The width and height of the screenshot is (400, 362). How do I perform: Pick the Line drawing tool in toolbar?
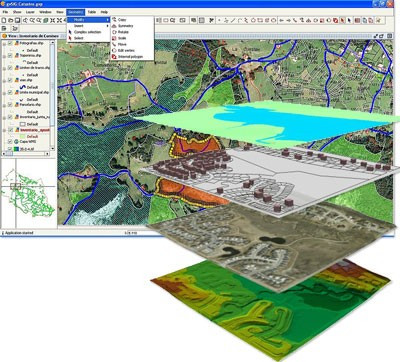pyautogui.click(x=233, y=20)
